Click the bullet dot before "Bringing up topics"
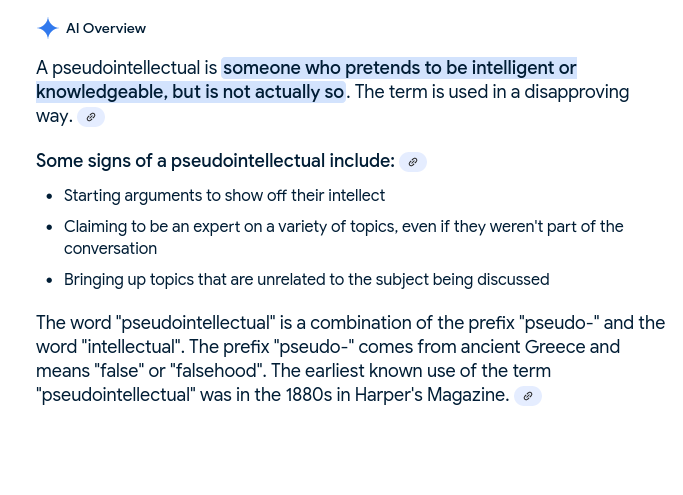Viewport: 683px width, 495px height. (49, 281)
